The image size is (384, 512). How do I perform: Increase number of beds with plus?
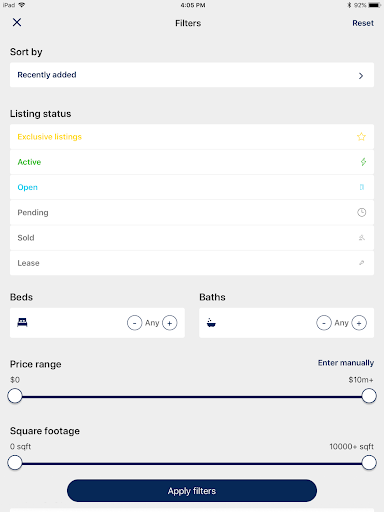pos(170,323)
